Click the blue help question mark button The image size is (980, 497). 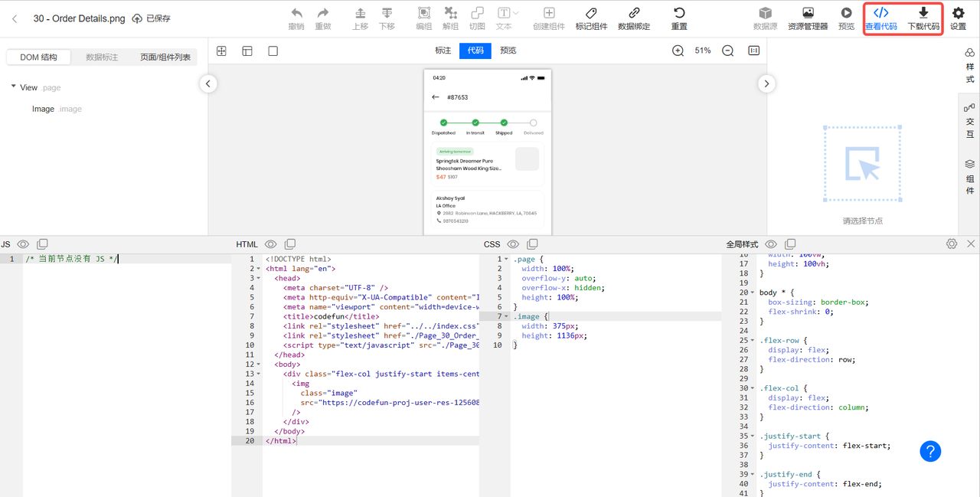click(930, 451)
